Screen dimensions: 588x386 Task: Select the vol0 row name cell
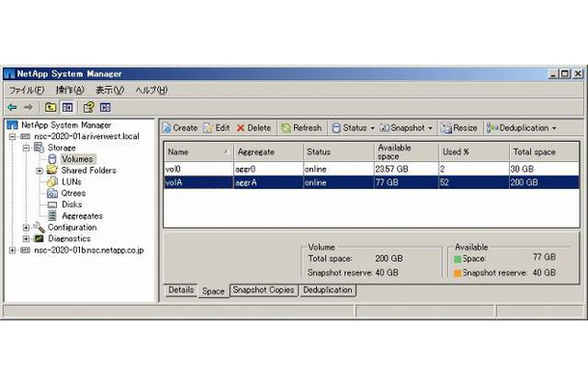pos(199,169)
